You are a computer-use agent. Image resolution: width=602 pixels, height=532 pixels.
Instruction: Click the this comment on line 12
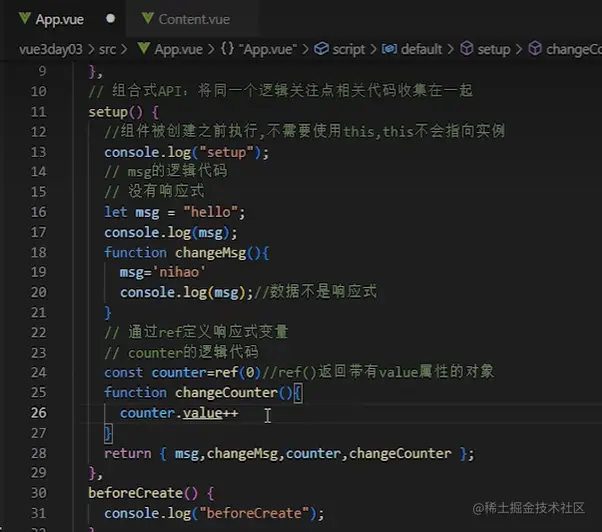[304, 131]
